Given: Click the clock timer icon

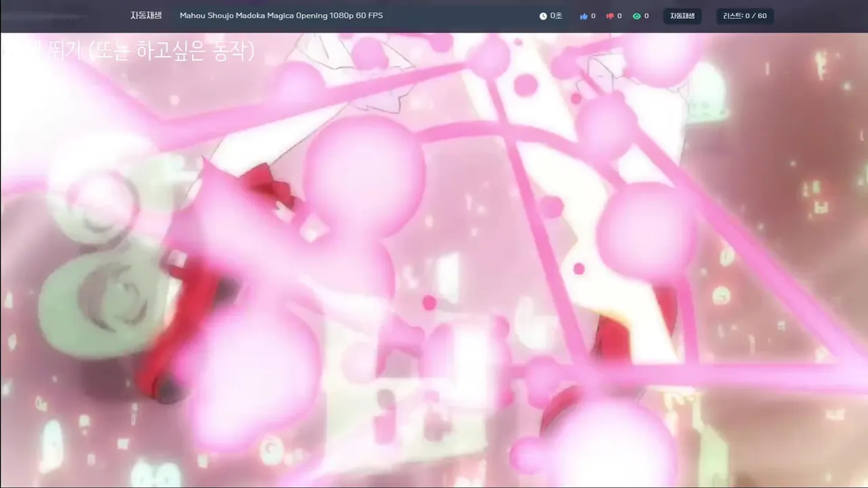Looking at the screenshot, I should (x=542, y=16).
